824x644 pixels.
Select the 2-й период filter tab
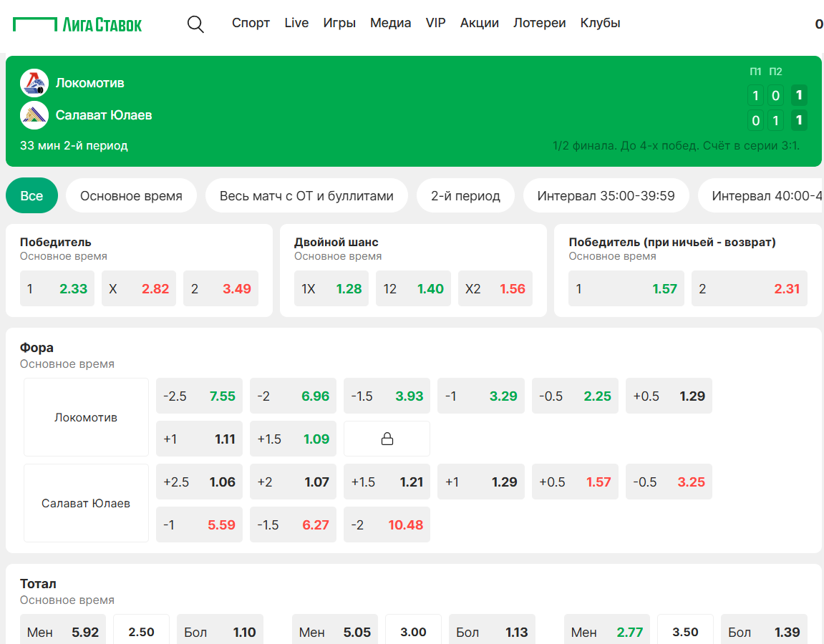click(465, 195)
